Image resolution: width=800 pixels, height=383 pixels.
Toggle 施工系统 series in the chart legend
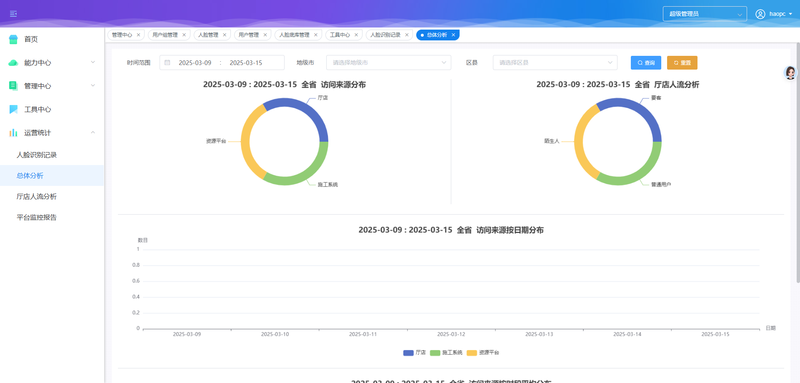coord(446,353)
